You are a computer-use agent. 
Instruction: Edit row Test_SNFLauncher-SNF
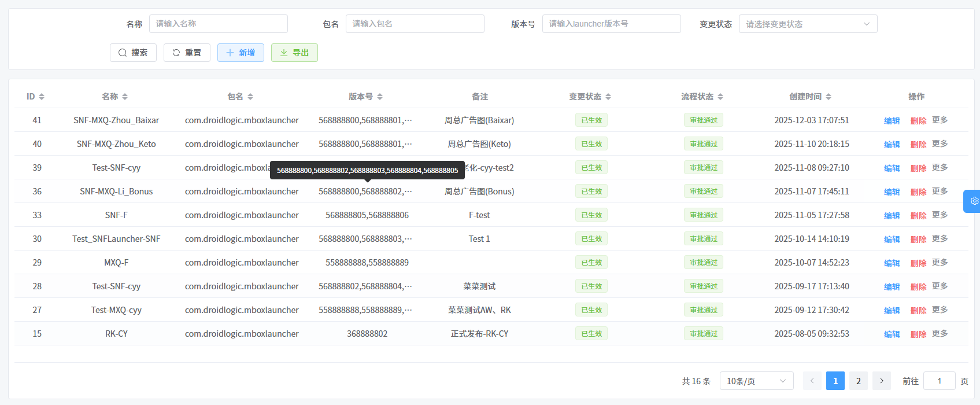(892, 240)
